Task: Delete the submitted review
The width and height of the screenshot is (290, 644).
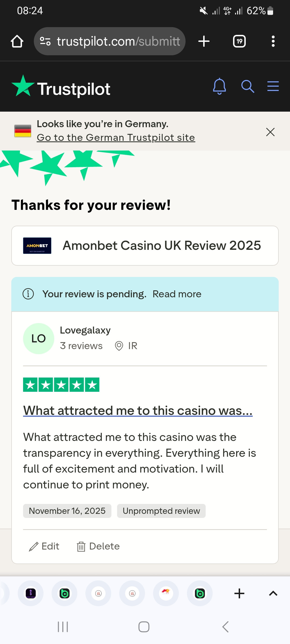Action: point(98,546)
